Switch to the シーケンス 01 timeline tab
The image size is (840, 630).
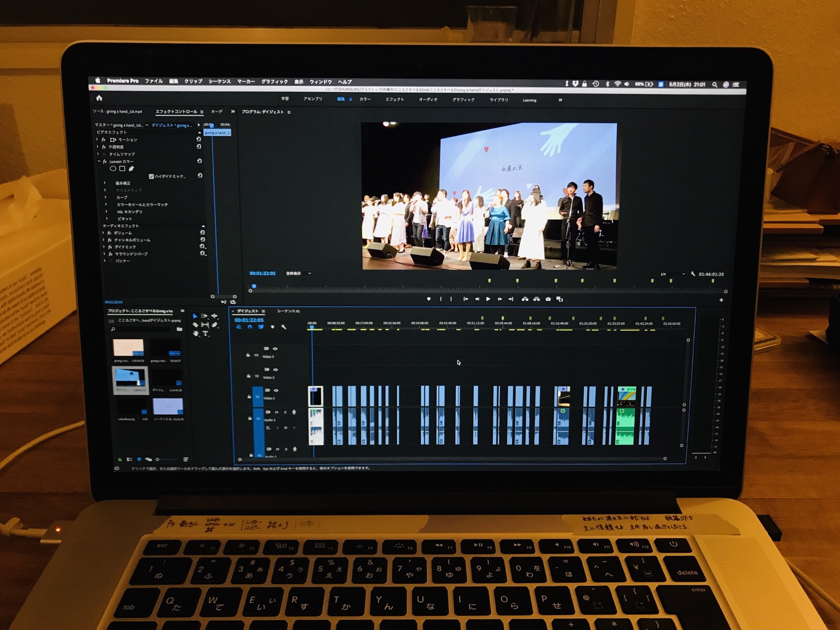tap(288, 311)
